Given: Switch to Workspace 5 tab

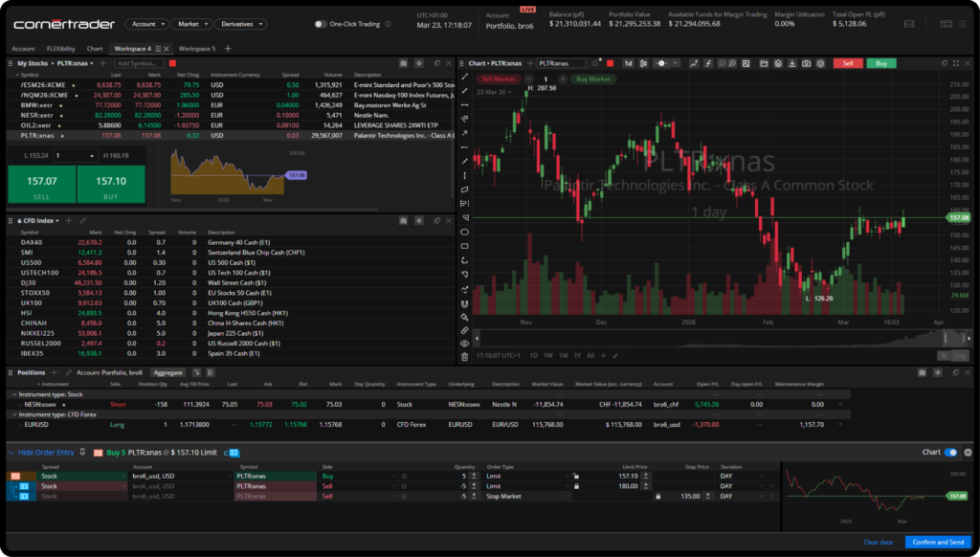Looking at the screenshot, I should [197, 49].
